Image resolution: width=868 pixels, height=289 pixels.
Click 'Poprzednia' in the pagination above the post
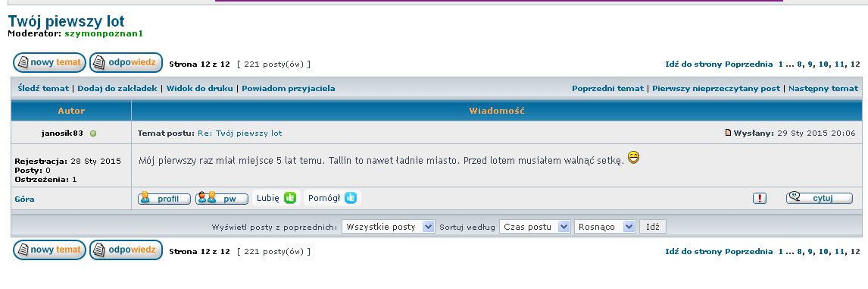point(749,64)
